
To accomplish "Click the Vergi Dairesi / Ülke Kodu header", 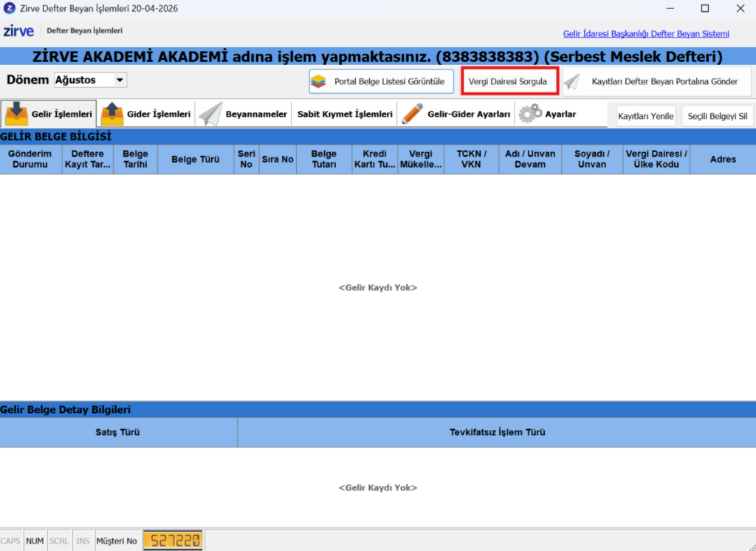I will click(x=656, y=160).
